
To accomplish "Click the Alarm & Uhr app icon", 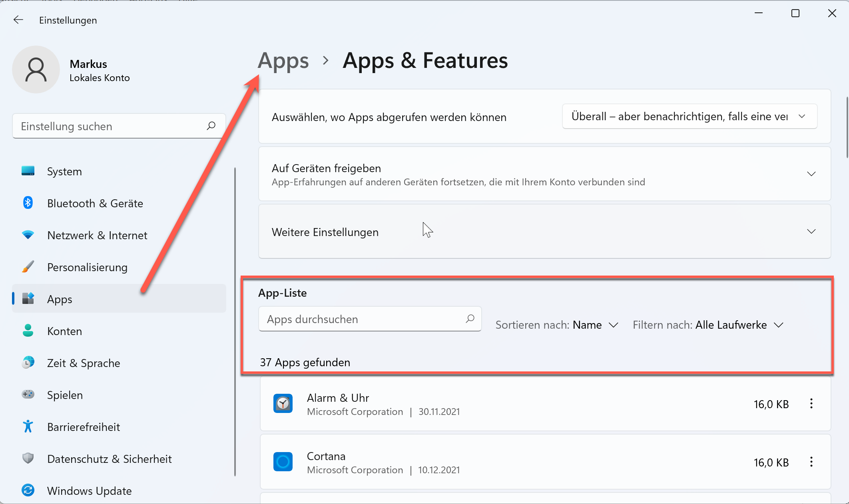I will tap(283, 403).
